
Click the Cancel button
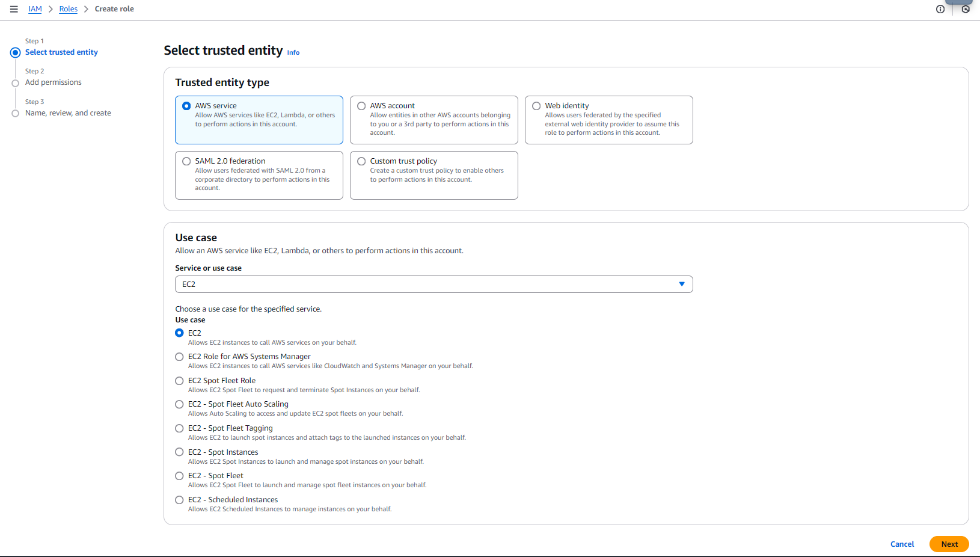[x=902, y=544]
